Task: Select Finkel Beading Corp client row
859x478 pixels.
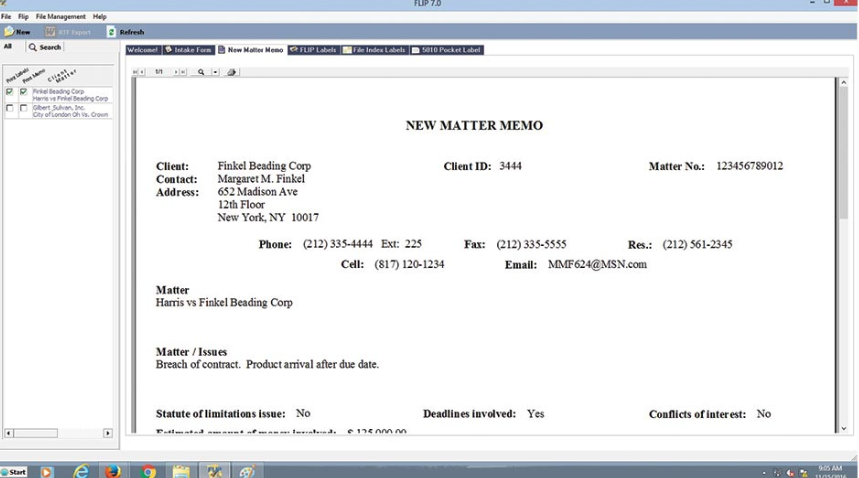Action: coord(71,95)
